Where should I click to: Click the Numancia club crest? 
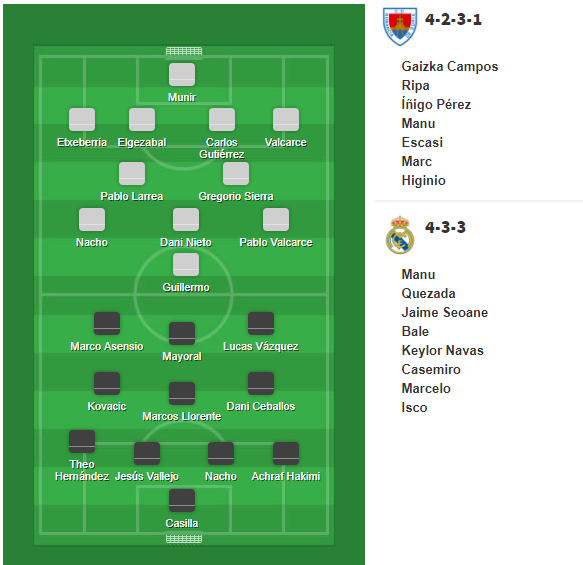[400, 26]
